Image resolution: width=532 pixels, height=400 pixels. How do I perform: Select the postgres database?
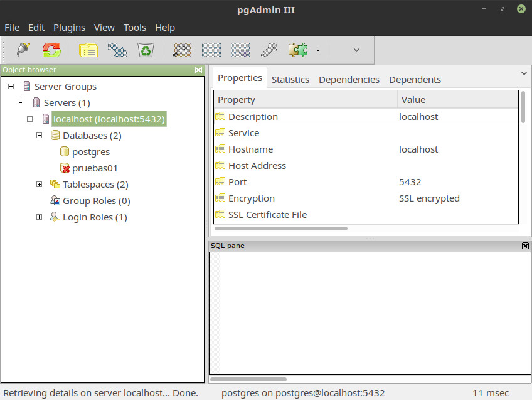click(x=91, y=152)
